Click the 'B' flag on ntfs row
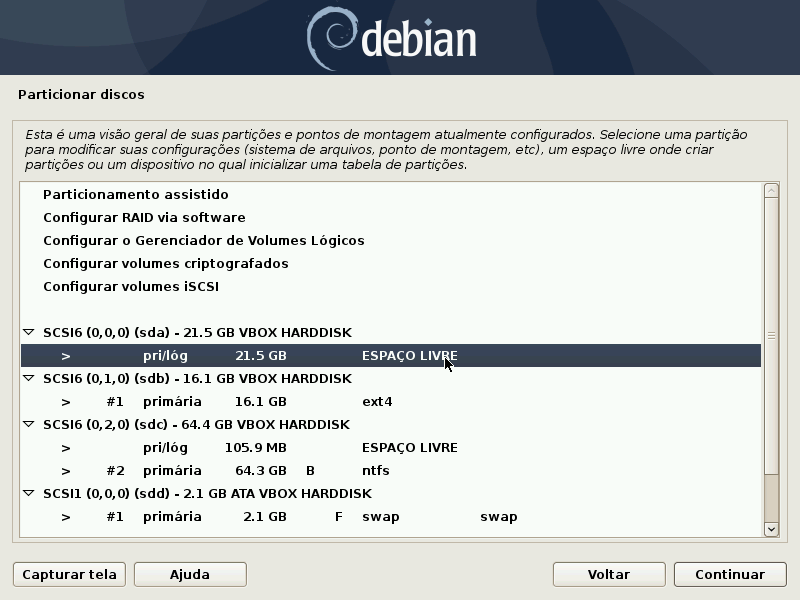This screenshot has height=600, width=800. point(310,470)
